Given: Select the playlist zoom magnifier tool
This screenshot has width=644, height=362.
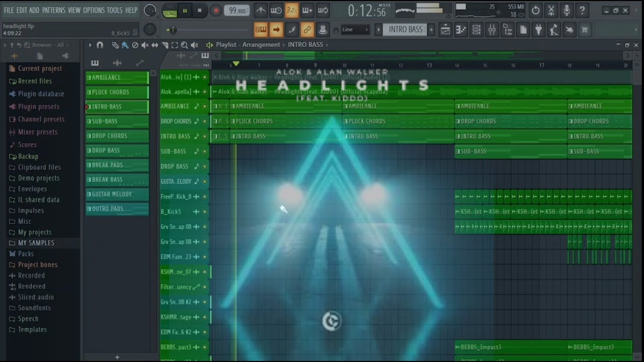Looking at the screenshot, I should click(184, 45).
